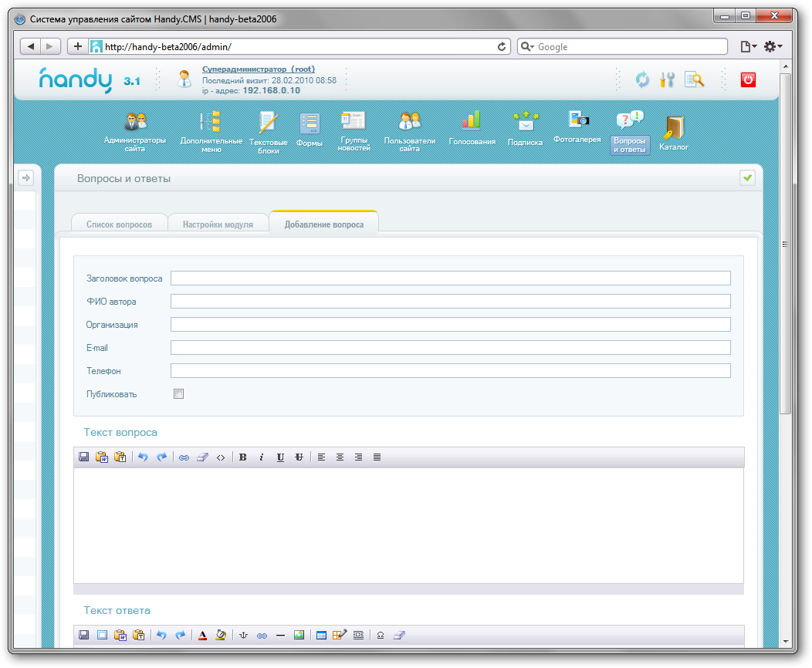812x668 pixels.
Task: Pick text color in Текст ответа toolbar
Action: (202, 636)
